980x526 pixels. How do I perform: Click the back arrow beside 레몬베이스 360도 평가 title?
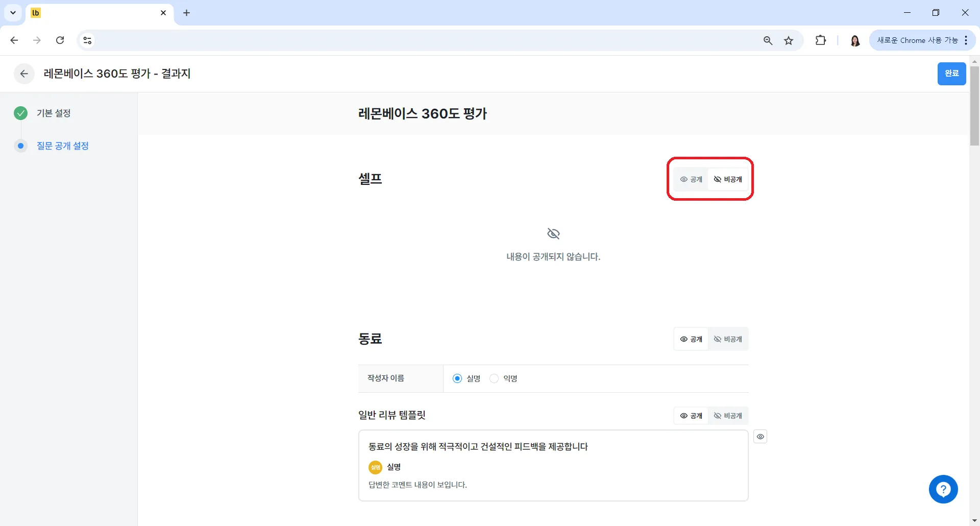coord(24,74)
